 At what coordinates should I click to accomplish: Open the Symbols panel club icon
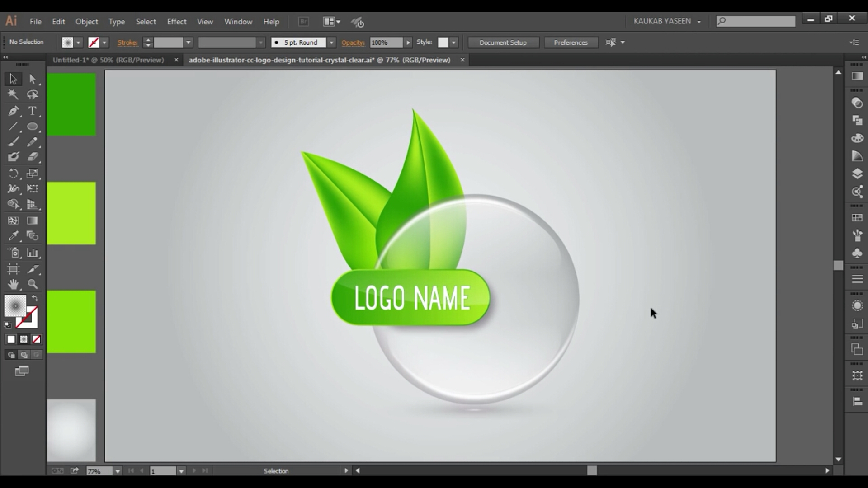(x=857, y=253)
